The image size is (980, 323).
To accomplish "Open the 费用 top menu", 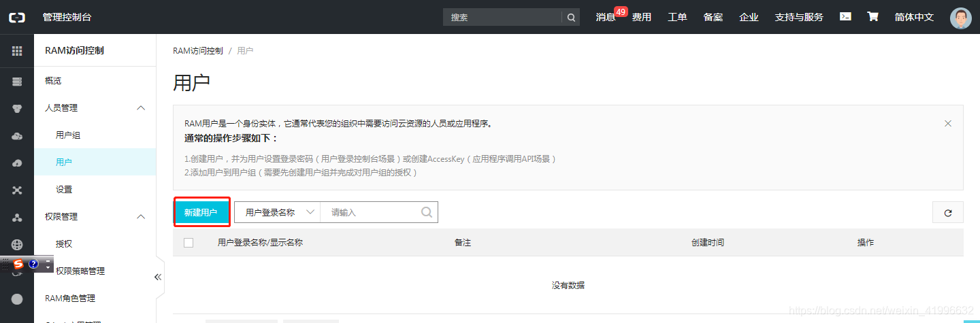I will tap(642, 17).
